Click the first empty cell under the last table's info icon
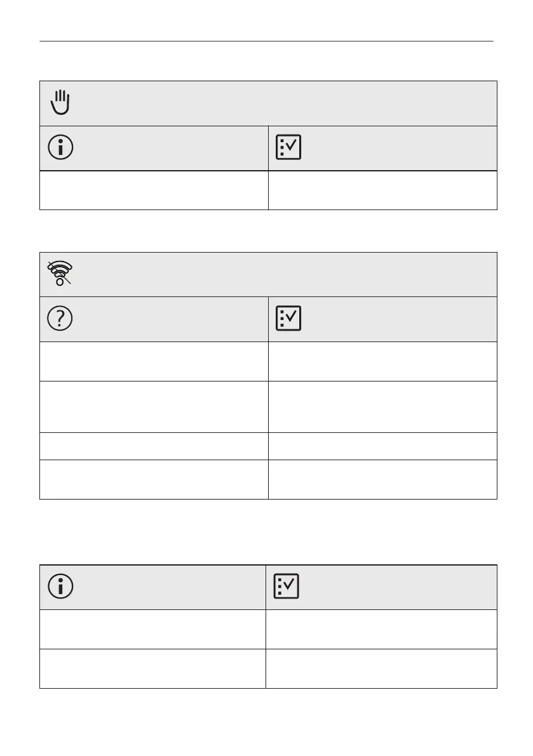Image resolution: width=533 pixels, height=756 pixels. tap(152, 629)
